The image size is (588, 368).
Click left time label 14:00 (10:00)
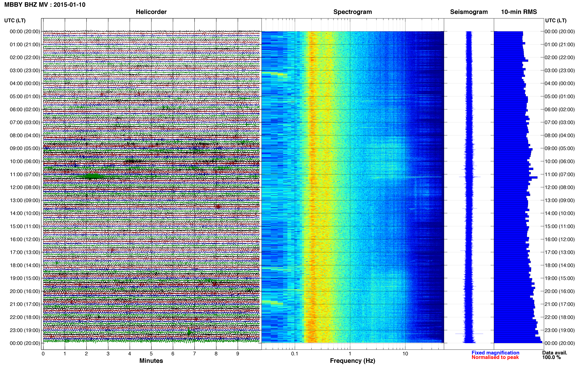[25, 213]
